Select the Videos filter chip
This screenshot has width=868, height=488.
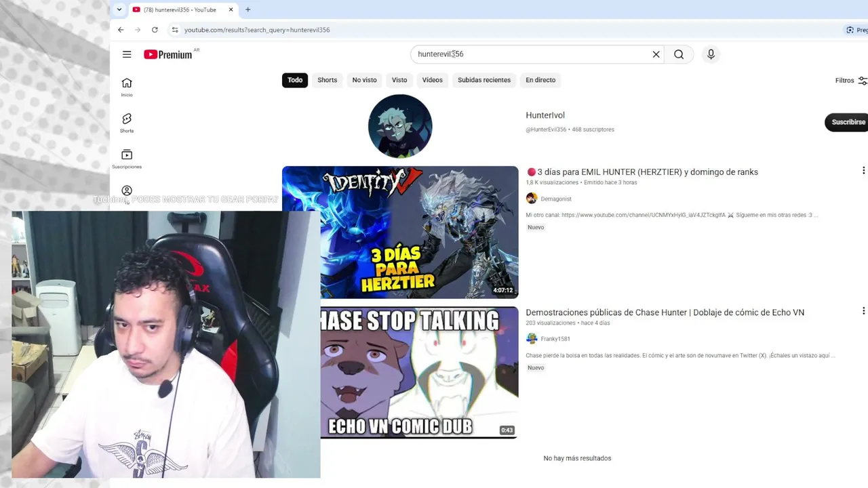tap(432, 80)
